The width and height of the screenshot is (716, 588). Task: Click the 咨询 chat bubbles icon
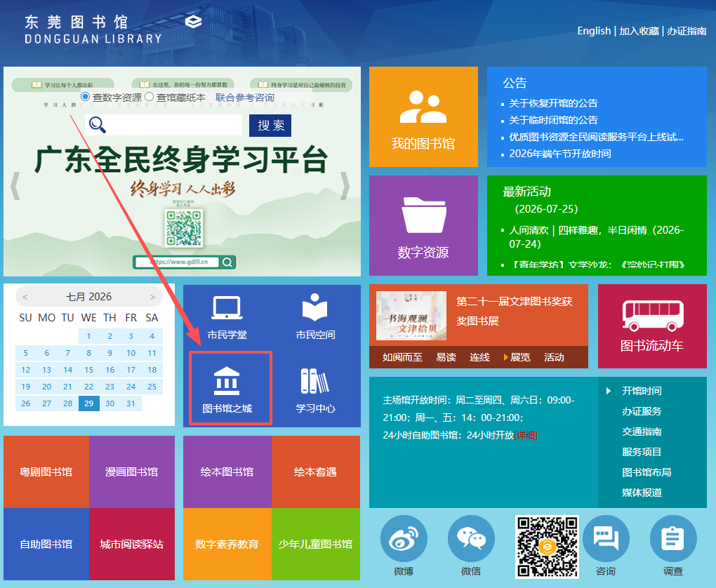click(606, 539)
